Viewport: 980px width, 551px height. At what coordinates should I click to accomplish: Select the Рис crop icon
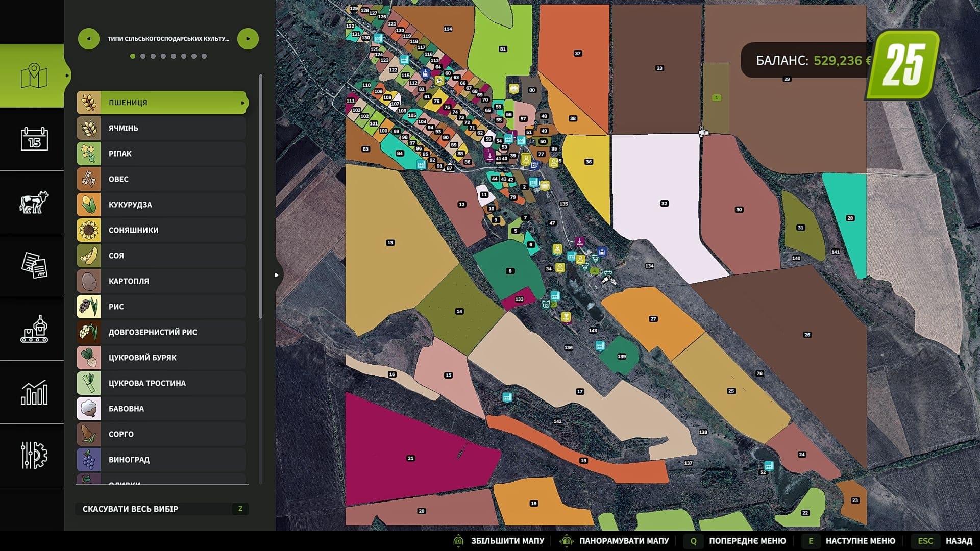[x=89, y=307]
